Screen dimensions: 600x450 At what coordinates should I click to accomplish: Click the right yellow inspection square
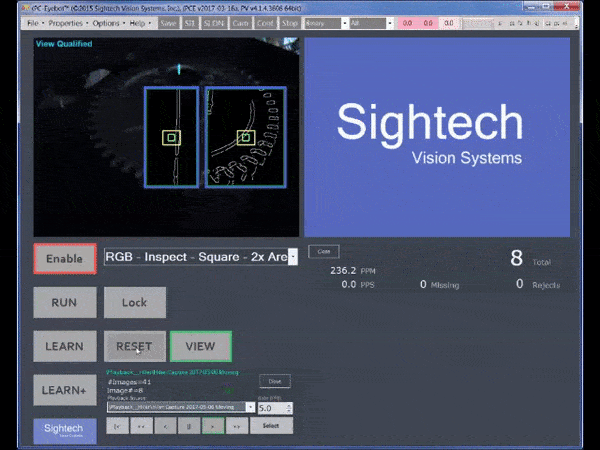[x=246, y=138]
